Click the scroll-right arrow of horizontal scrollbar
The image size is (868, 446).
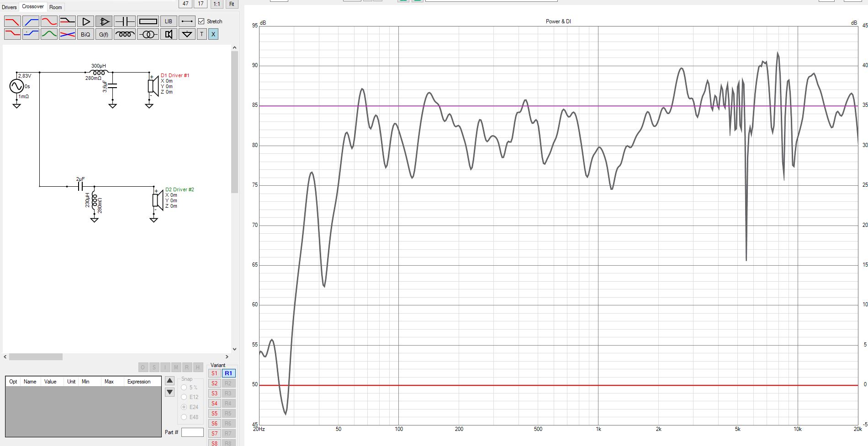(227, 357)
